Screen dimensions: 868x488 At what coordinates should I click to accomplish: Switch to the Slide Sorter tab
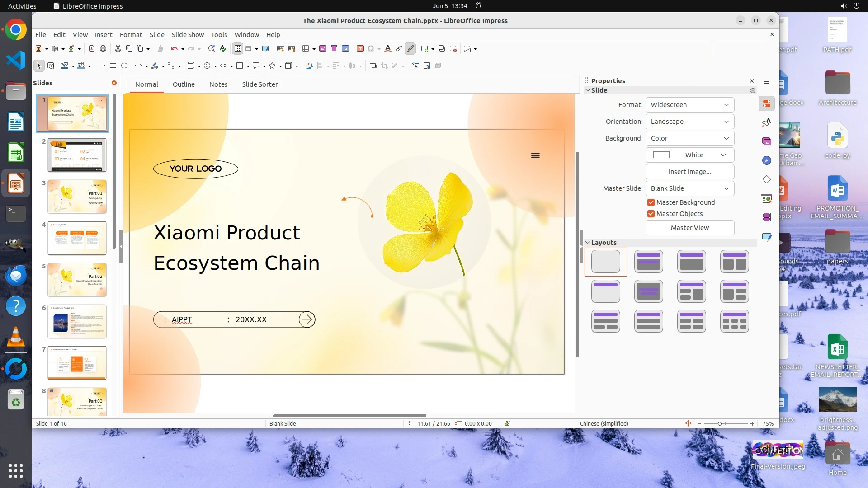[x=259, y=84]
